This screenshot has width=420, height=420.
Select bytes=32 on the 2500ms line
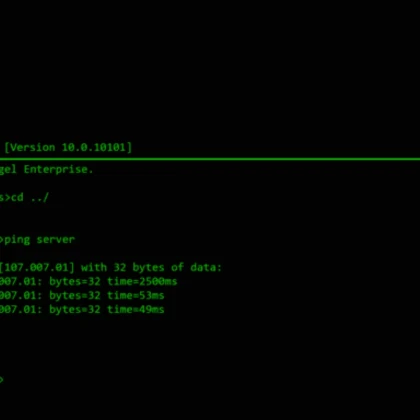click(x=75, y=282)
